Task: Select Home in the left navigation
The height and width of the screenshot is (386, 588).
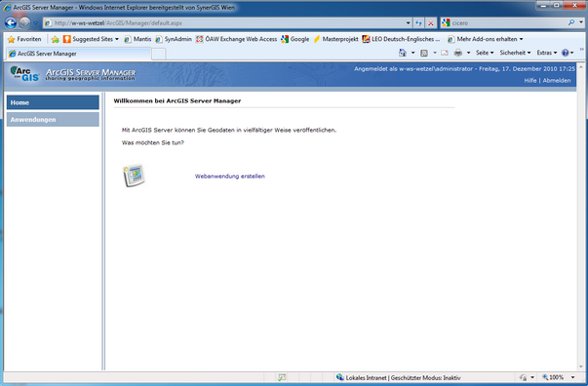Action: [53, 102]
